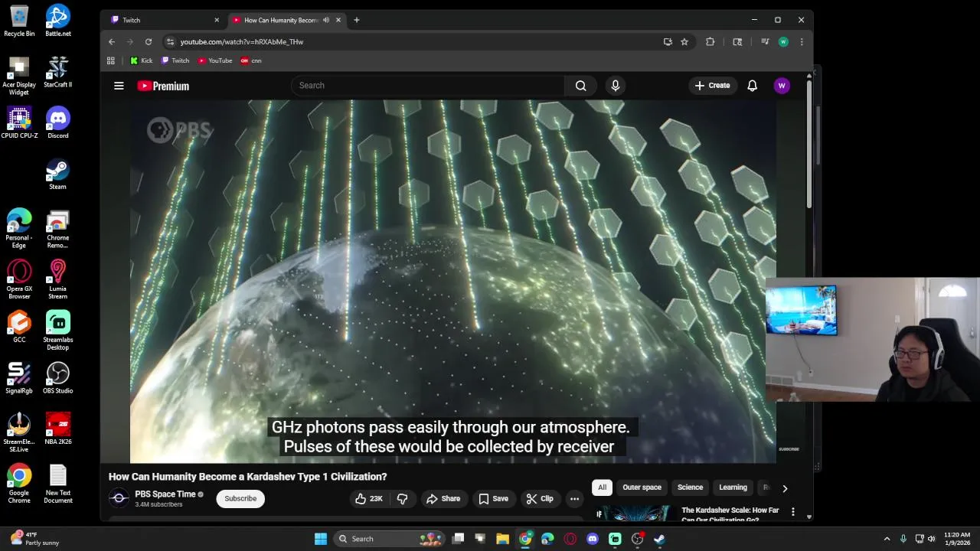Image resolution: width=980 pixels, height=551 pixels.
Task: Open Chrome three-dot menu
Action: coord(801,42)
